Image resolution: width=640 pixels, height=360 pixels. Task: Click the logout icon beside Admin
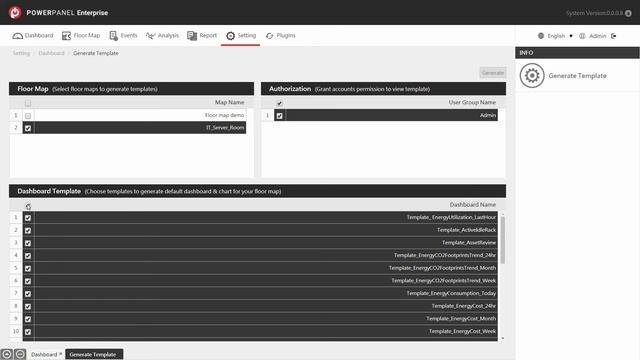[x=613, y=36]
